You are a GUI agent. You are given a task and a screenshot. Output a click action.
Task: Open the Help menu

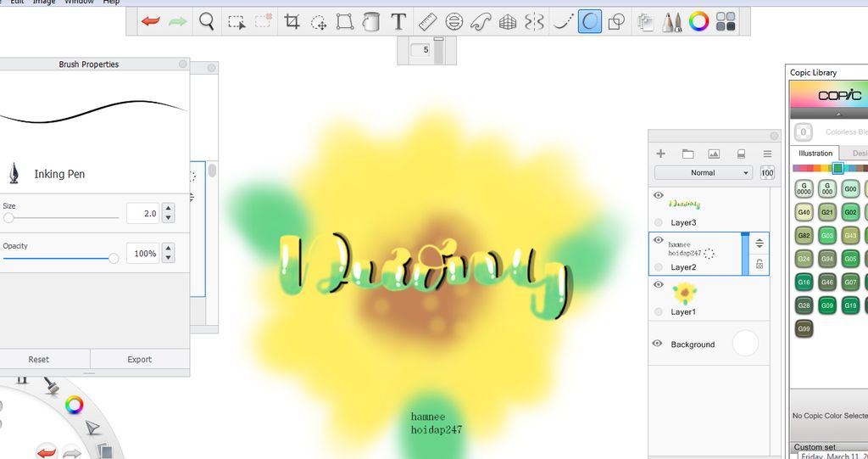(111, 3)
